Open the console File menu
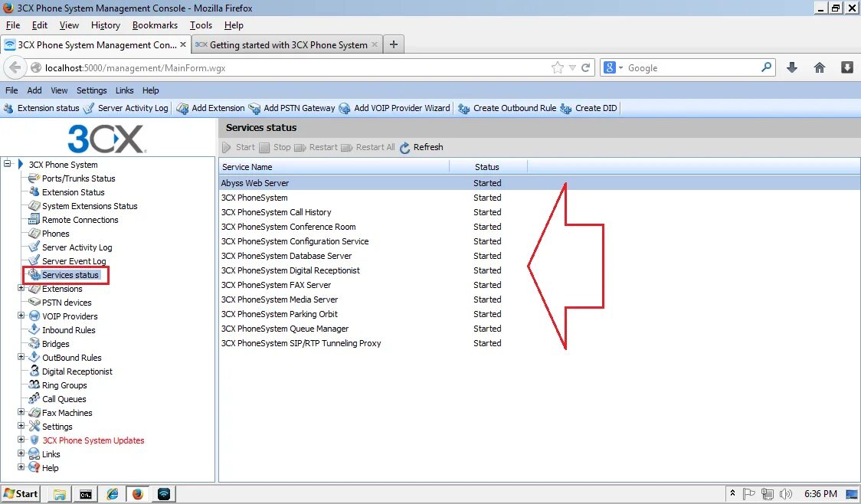The height and width of the screenshot is (504, 861). pyautogui.click(x=11, y=90)
